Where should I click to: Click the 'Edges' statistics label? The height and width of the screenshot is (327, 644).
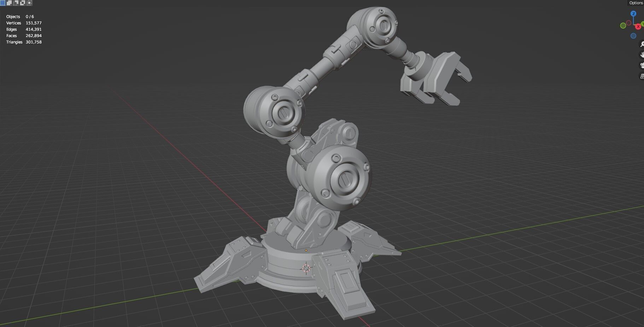12,29
